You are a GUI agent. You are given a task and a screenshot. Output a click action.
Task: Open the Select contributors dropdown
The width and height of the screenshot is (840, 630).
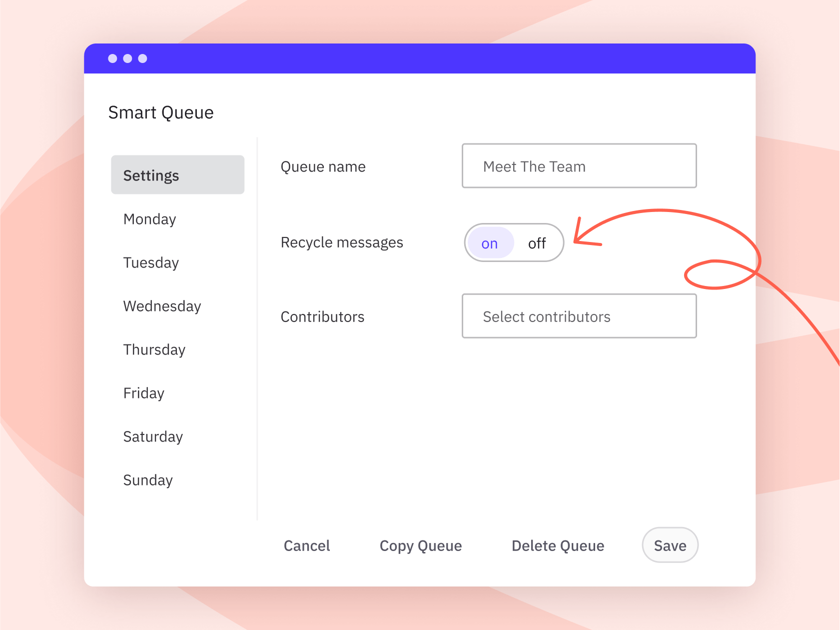pyautogui.click(x=579, y=316)
